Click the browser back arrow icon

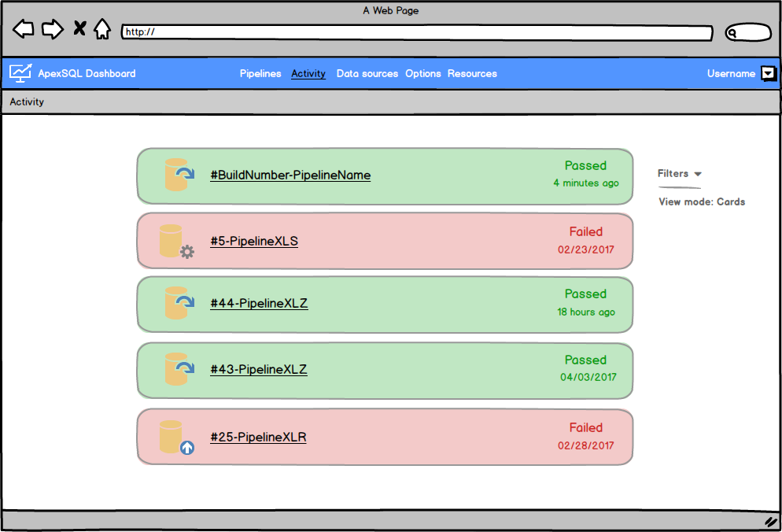tap(23, 28)
